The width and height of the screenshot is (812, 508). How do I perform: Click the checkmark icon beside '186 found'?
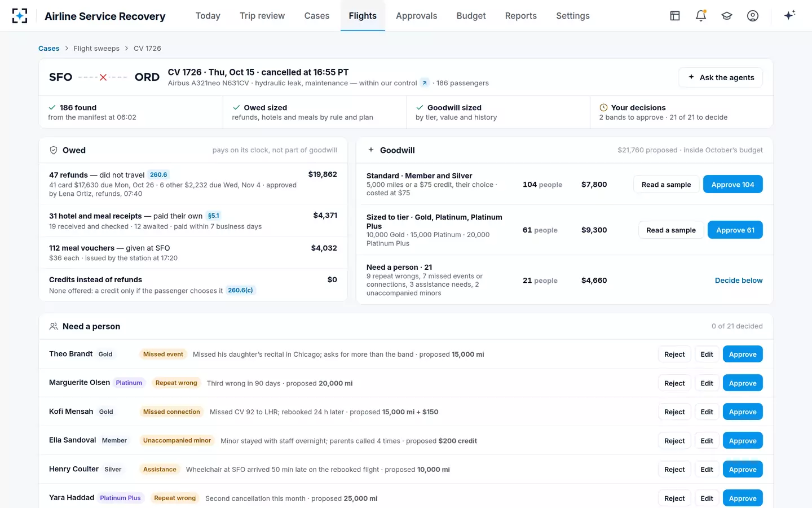pyautogui.click(x=52, y=107)
